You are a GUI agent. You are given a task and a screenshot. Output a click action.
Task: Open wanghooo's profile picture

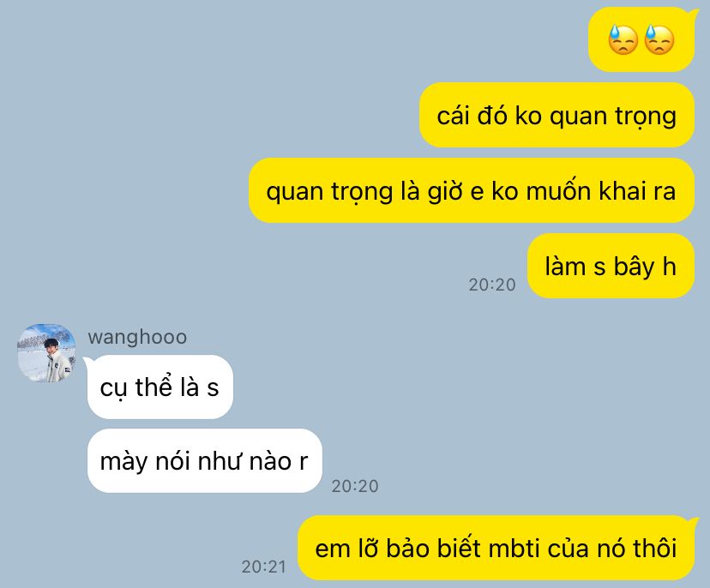coord(46,352)
